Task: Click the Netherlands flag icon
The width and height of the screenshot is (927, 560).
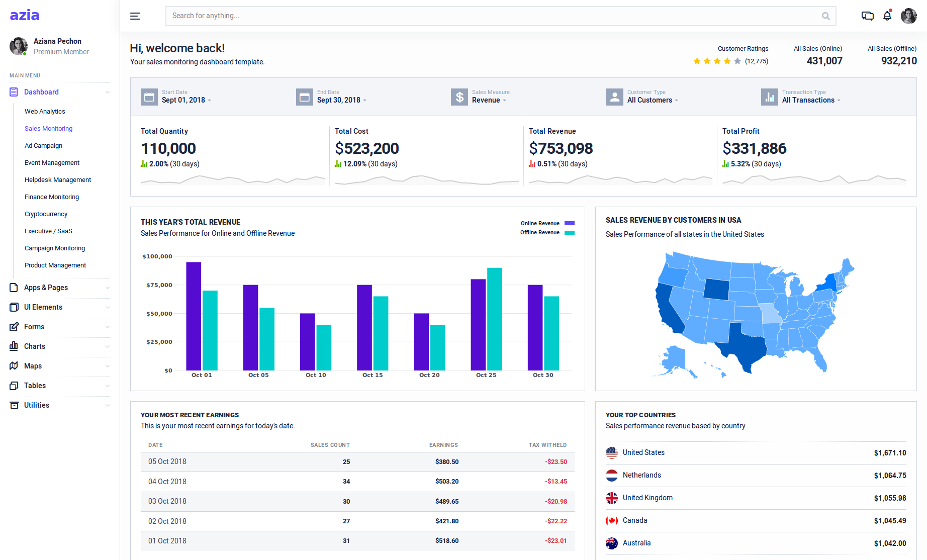Action: [612, 476]
